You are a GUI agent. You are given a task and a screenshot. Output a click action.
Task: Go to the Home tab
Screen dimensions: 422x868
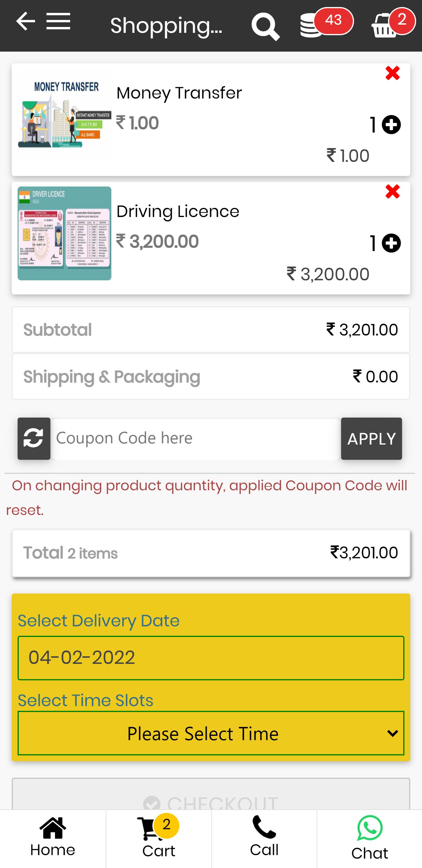[x=53, y=837]
